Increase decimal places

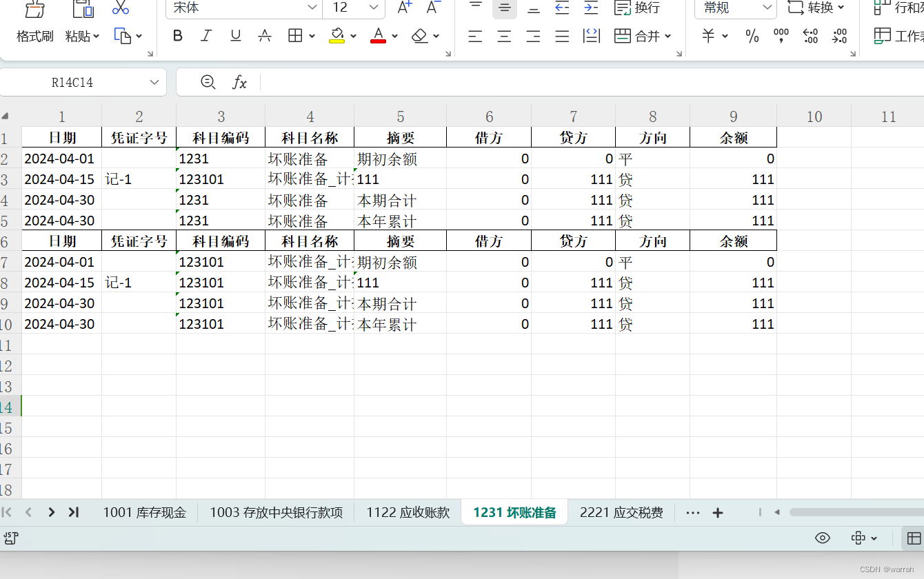pyautogui.click(x=811, y=36)
